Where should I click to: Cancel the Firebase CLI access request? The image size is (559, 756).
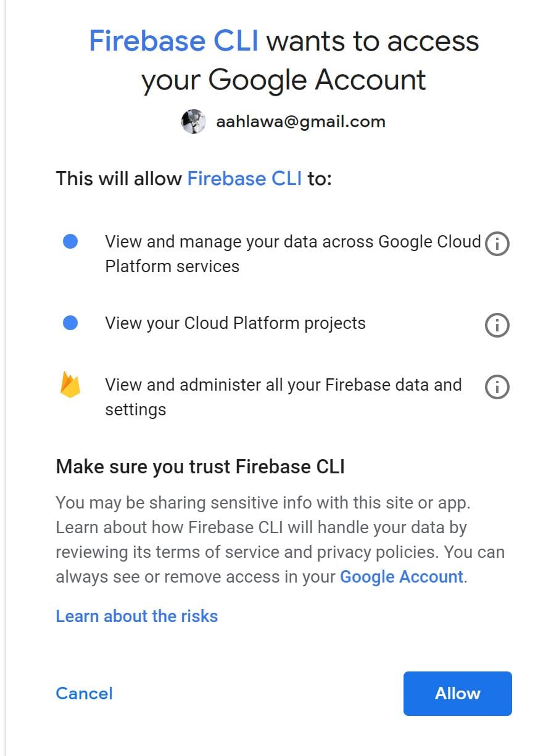click(84, 693)
